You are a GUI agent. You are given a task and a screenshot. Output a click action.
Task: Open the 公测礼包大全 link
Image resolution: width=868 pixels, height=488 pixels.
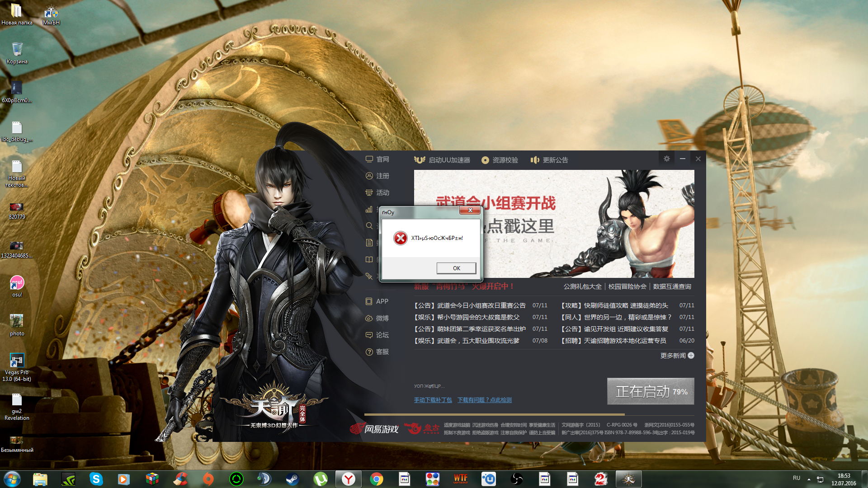[582, 286]
